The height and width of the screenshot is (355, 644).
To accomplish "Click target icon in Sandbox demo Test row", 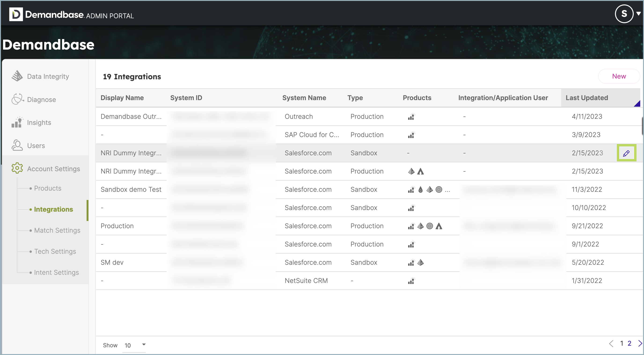I will coord(439,189).
